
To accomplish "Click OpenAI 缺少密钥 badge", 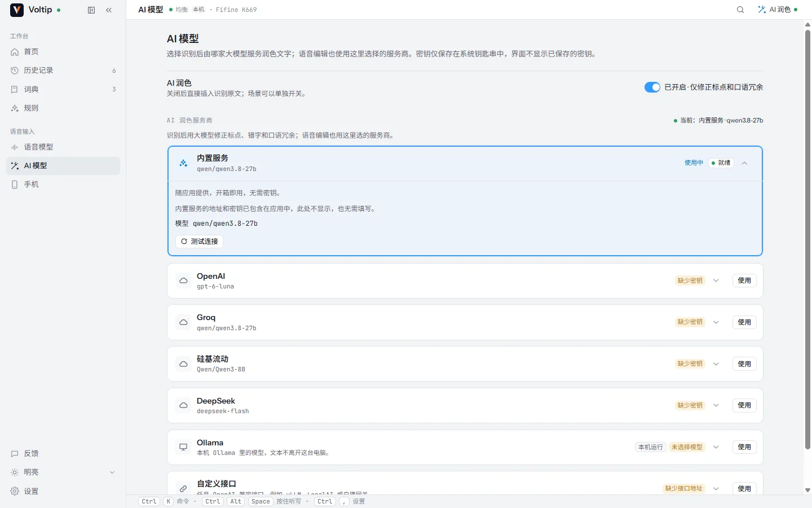I will point(690,281).
